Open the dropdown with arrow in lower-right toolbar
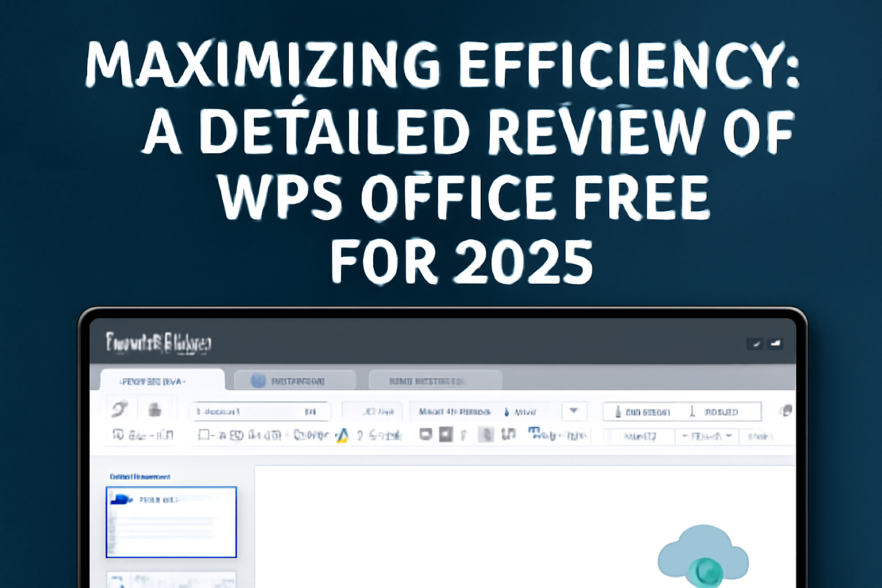 coord(706,436)
